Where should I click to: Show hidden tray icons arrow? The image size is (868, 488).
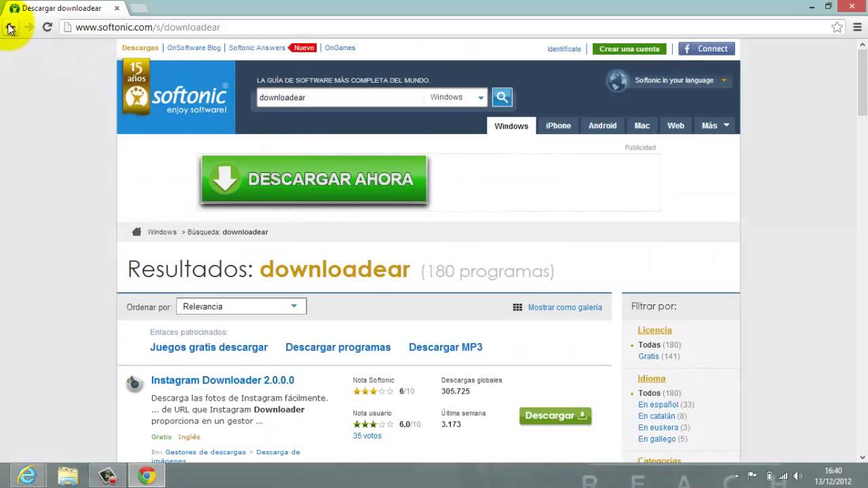[x=736, y=476]
